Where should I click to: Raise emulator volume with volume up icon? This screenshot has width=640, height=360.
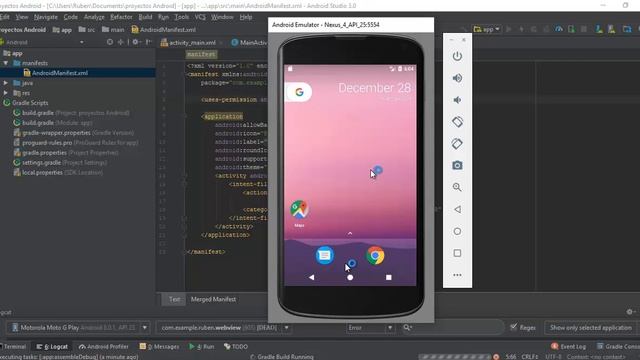[457, 78]
